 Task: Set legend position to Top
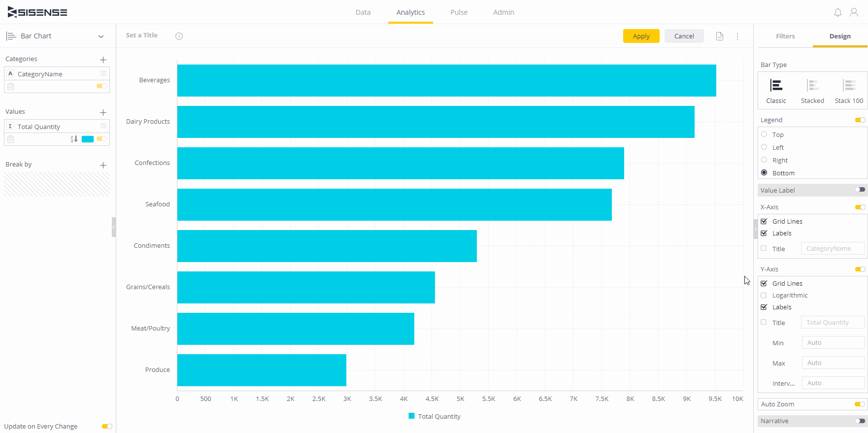764,134
